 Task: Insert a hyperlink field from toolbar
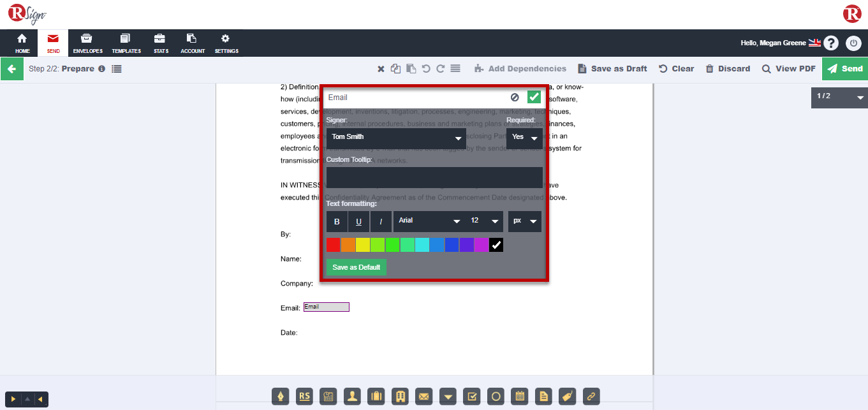point(591,396)
